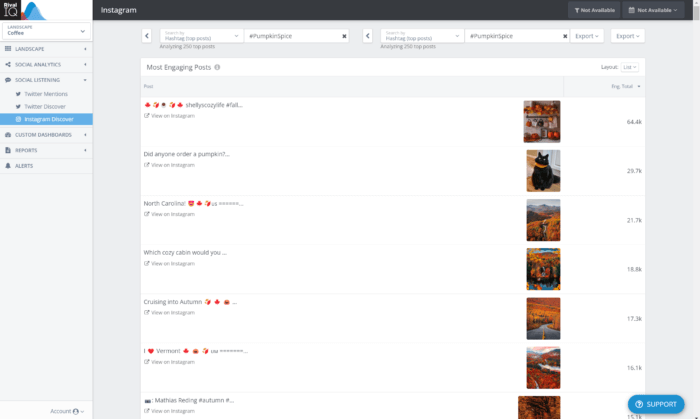Sort by Eng. Total column
Viewport: 700px width, 419px height.
625,86
